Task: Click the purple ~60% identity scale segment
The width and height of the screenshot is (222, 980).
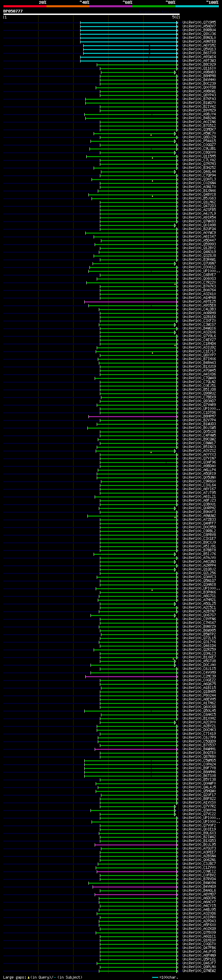Action: (111, 6)
